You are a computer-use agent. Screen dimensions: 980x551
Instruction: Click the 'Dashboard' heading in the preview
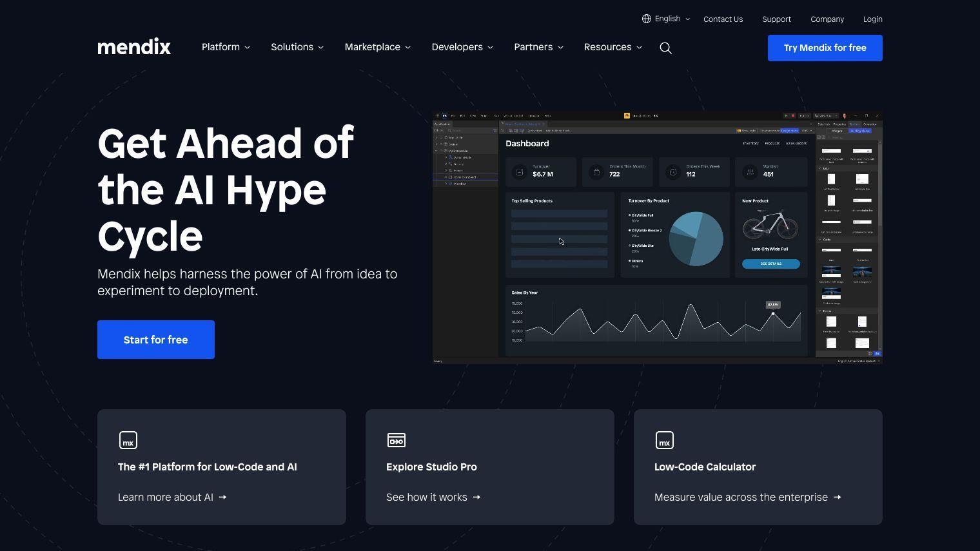[527, 144]
